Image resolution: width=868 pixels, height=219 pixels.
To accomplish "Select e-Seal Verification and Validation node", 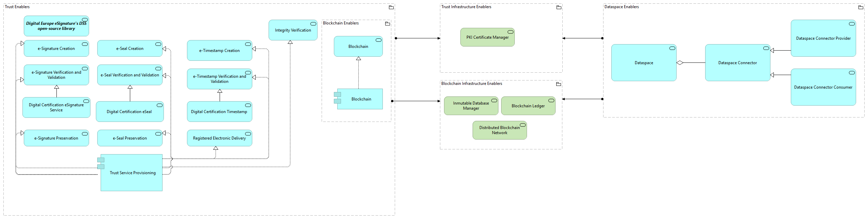I will pos(130,75).
